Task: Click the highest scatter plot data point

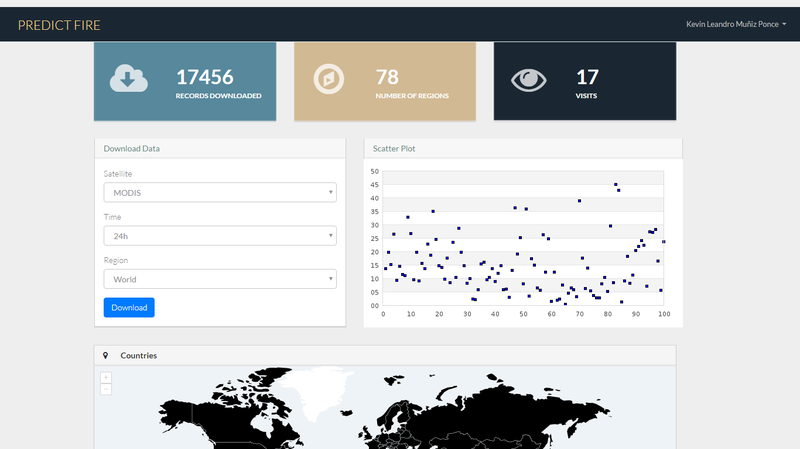Action: (x=616, y=185)
